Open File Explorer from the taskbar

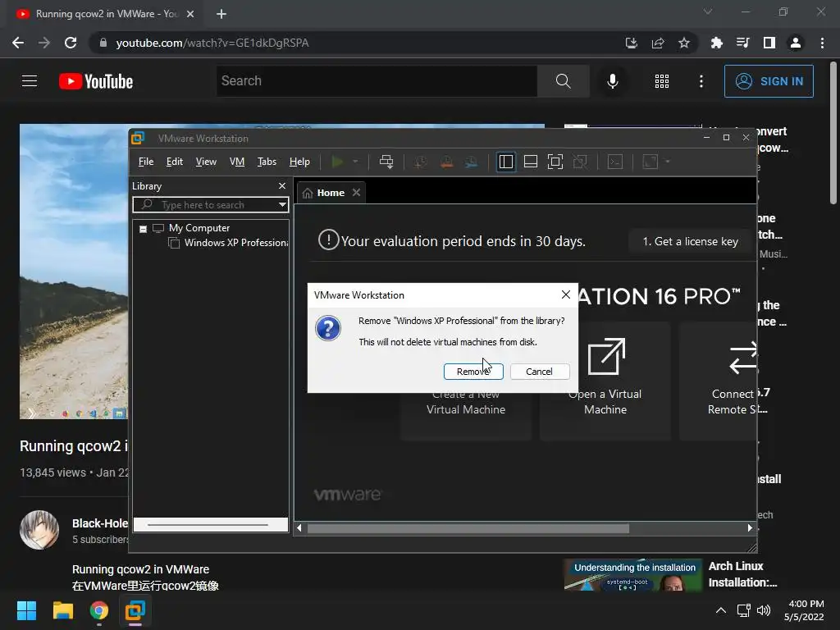(x=62, y=610)
